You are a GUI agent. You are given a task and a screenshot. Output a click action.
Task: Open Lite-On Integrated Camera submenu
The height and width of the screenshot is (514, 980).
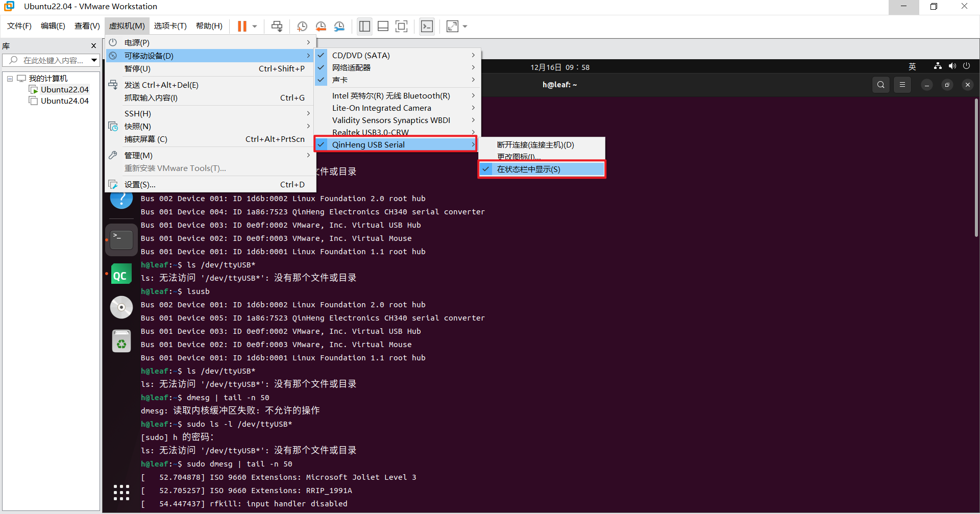397,108
